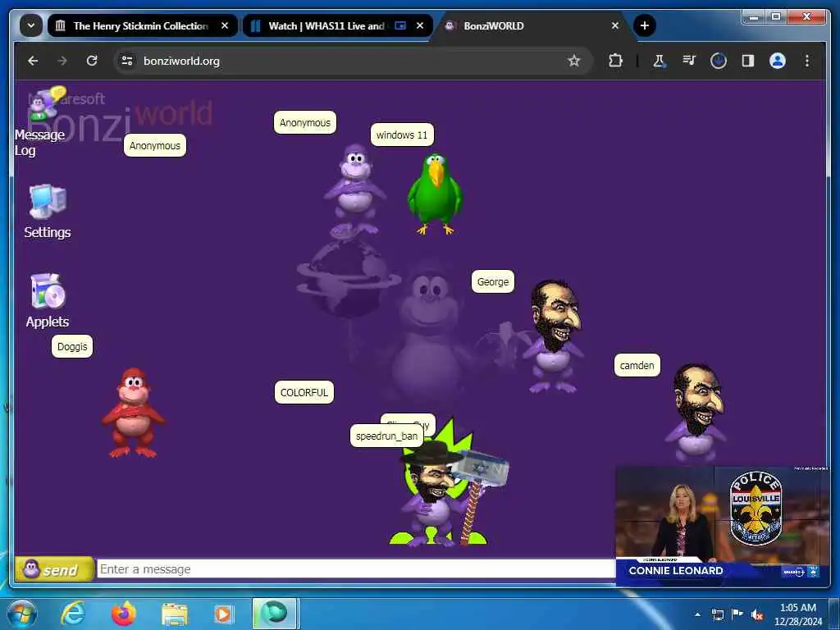Select camden's bearded character
The height and width of the screenshot is (630, 840).
(x=697, y=413)
